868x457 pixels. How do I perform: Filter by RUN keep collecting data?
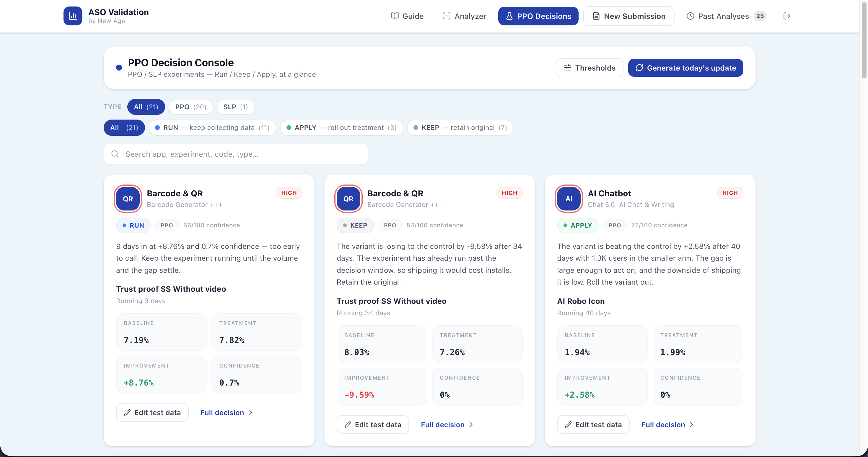pos(212,128)
